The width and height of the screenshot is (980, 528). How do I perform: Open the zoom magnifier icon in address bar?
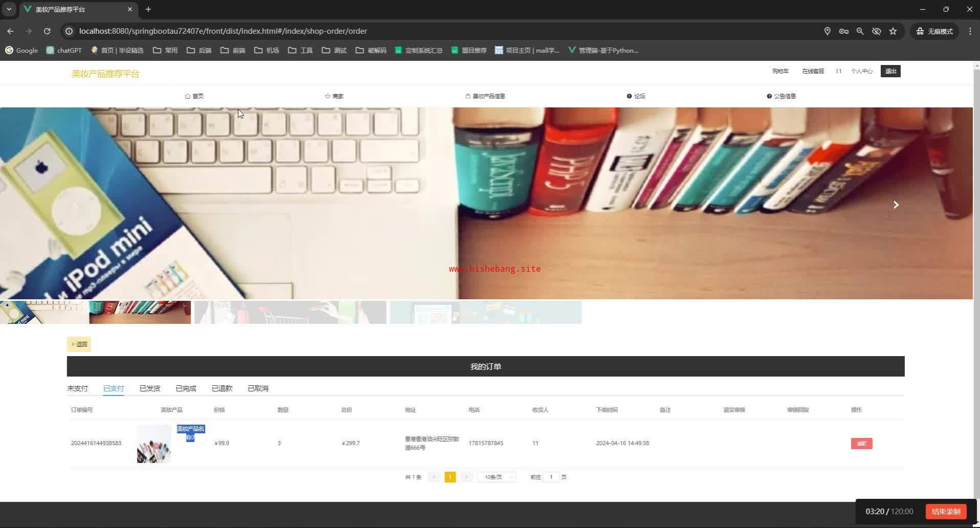coord(860,31)
